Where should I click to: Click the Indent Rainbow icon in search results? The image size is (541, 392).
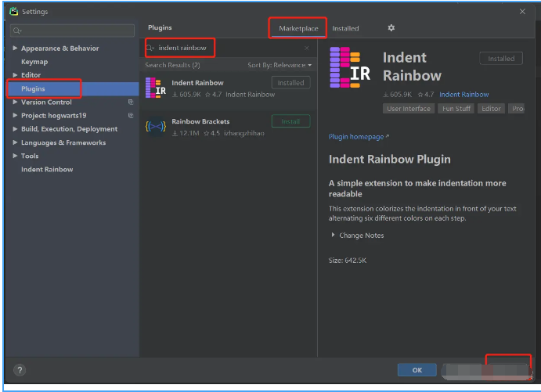point(156,88)
